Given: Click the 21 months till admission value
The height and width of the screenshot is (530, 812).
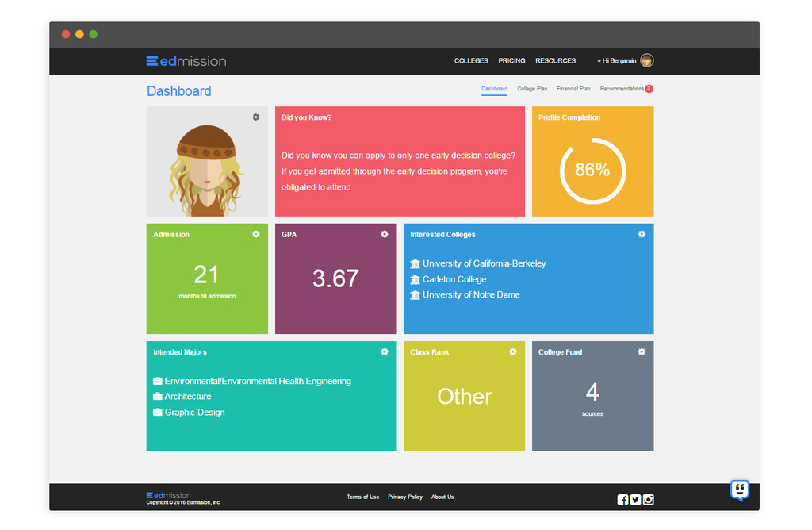Looking at the screenshot, I should click(206, 275).
